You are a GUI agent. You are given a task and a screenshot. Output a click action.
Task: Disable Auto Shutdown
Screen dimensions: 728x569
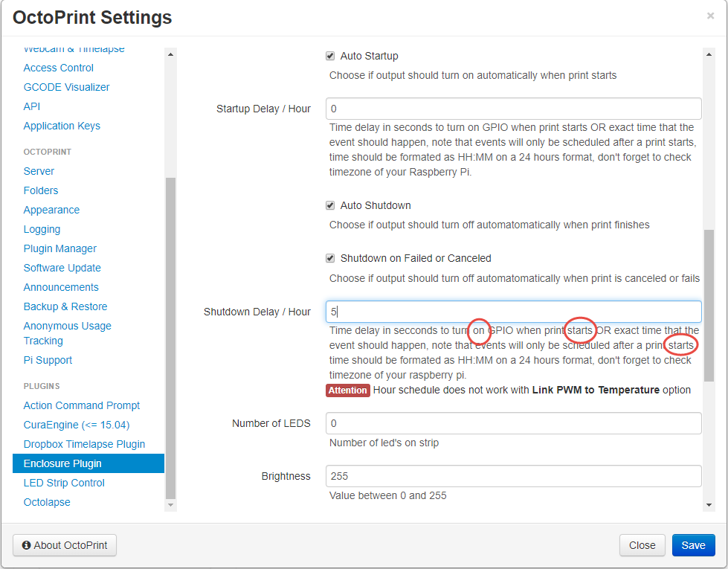(x=330, y=205)
